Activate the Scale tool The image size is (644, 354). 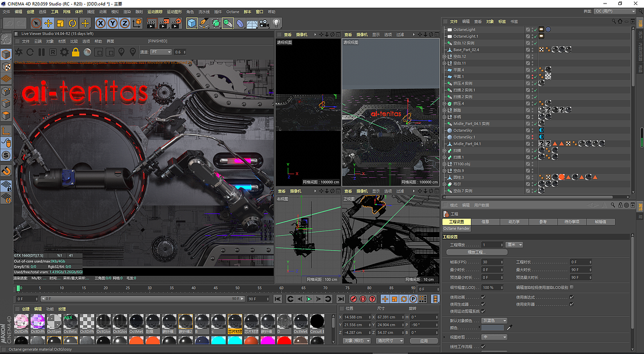60,23
